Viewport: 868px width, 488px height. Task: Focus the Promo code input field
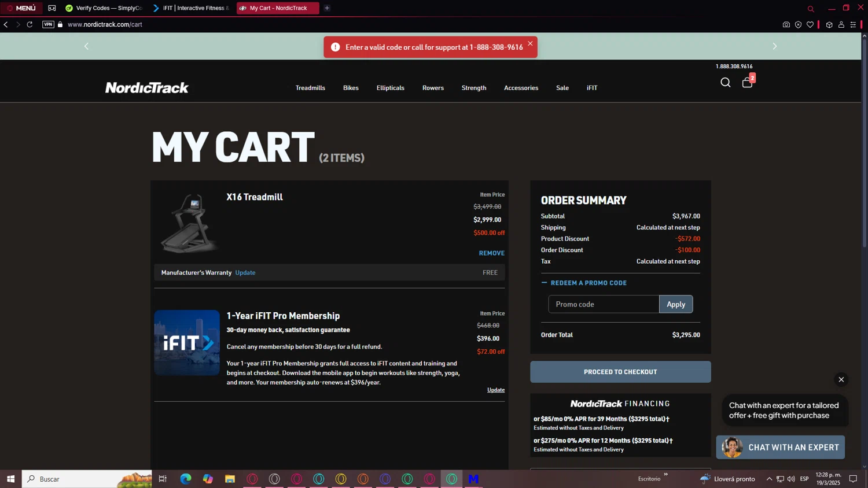(604, 304)
